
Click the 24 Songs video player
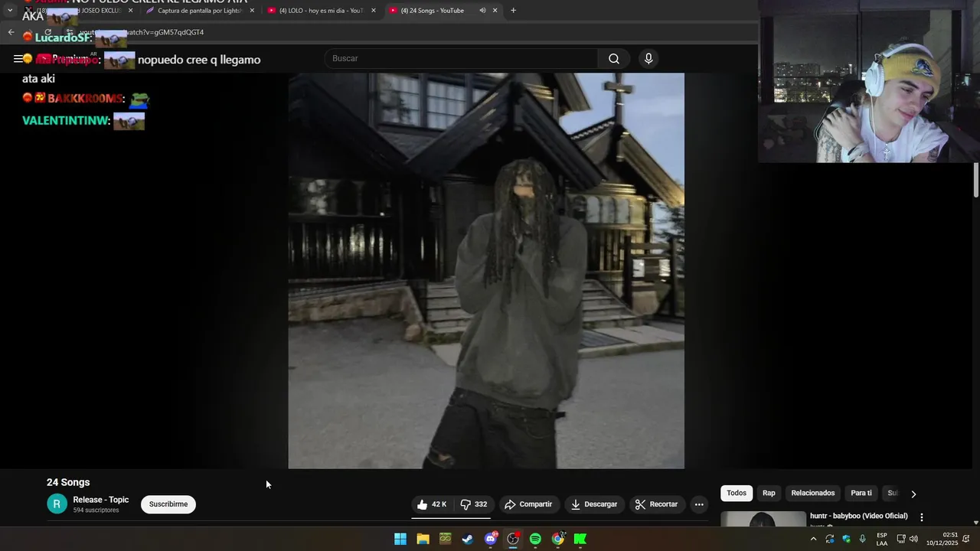(x=486, y=271)
